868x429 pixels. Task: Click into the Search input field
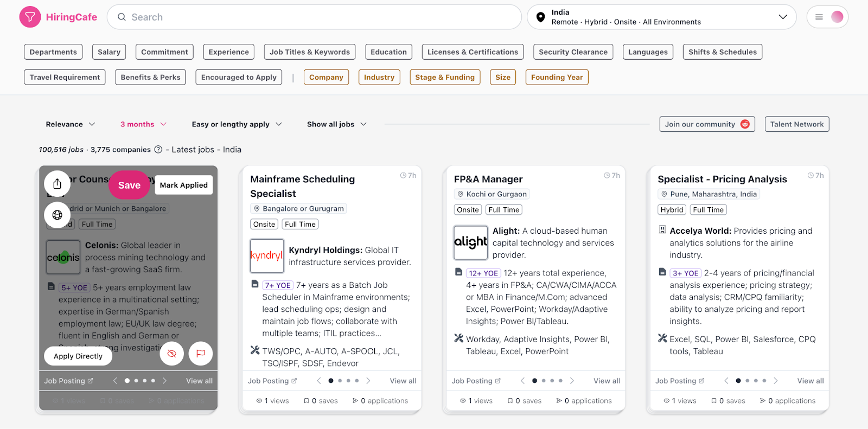315,17
